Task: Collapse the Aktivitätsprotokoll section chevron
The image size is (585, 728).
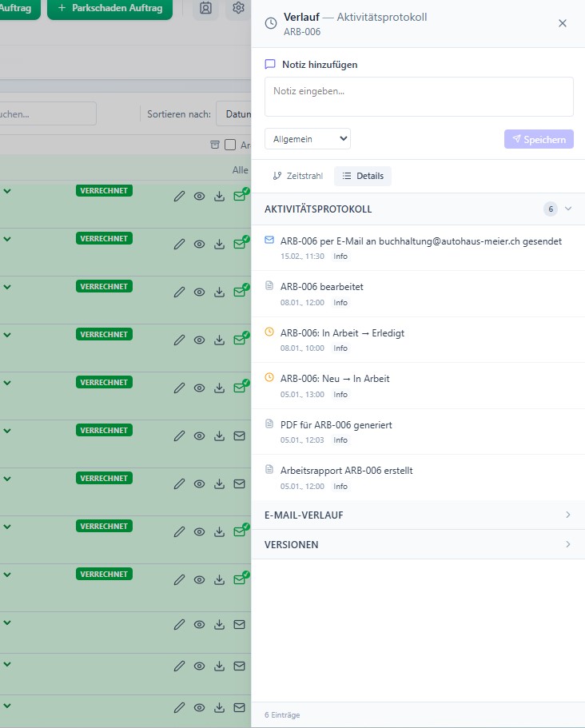Action: pyautogui.click(x=568, y=209)
